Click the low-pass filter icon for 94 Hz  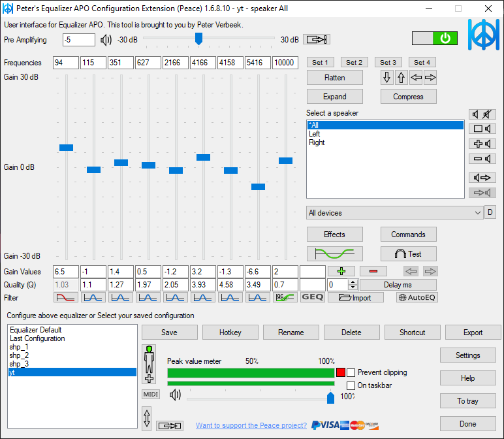66,297
